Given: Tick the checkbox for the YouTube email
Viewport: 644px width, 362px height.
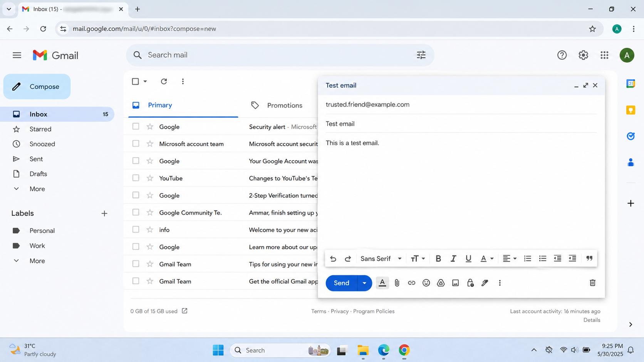Looking at the screenshot, I should (x=136, y=178).
